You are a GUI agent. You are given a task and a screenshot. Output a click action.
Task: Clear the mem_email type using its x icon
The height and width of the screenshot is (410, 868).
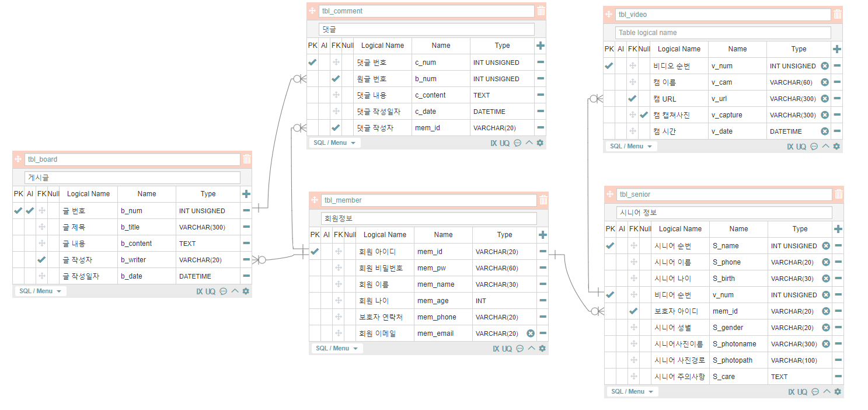tap(530, 333)
